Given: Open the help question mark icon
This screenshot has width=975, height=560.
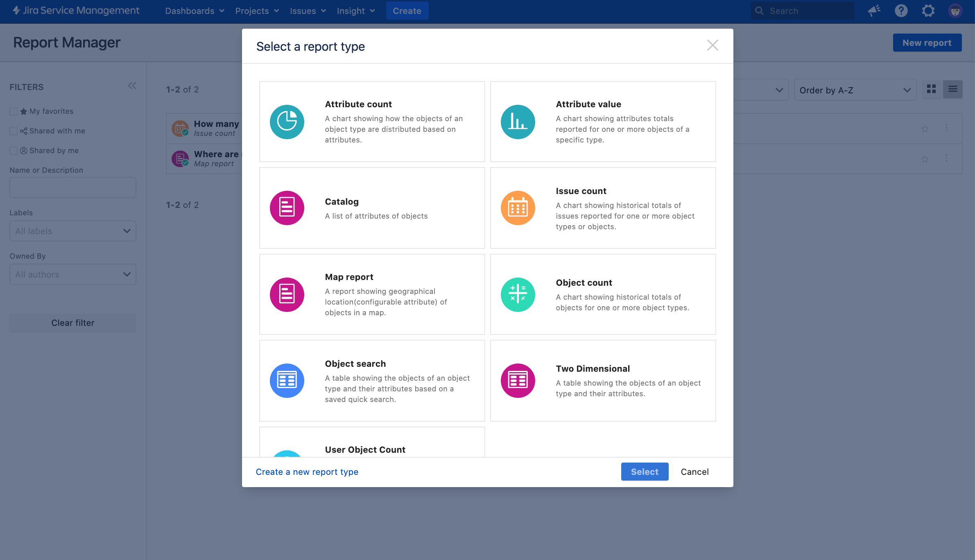Looking at the screenshot, I should pyautogui.click(x=901, y=11).
